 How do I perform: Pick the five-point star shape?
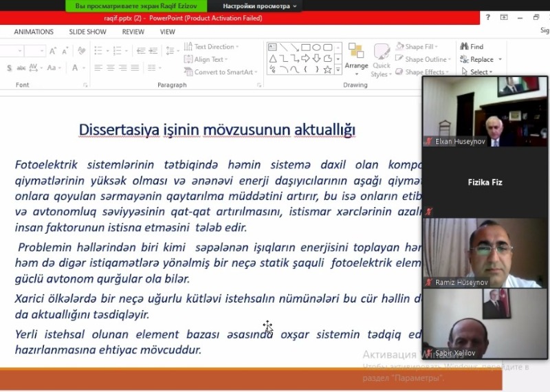(327, 69)
